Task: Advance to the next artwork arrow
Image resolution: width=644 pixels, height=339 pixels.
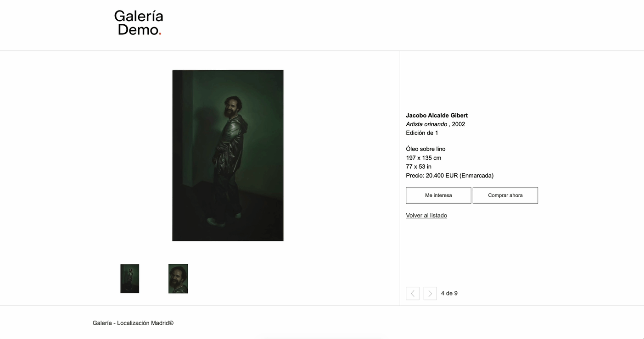Action: 430,294
